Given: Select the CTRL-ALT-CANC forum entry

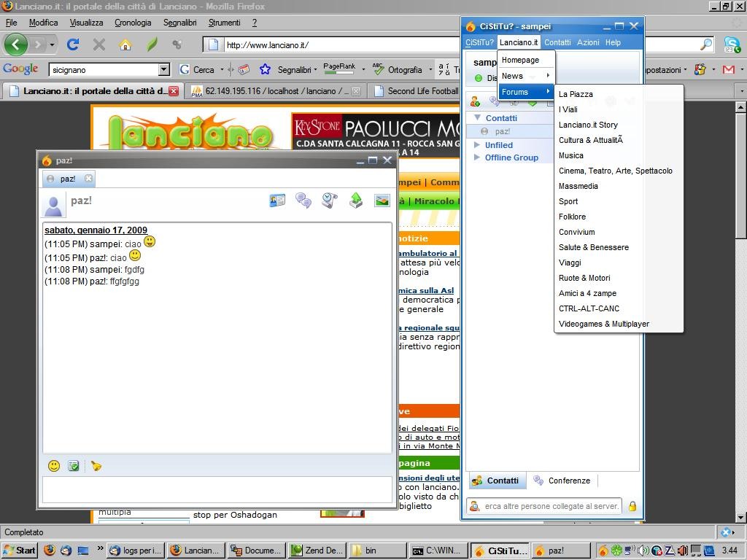Looking at the screenshot, I should click(x=619, y=308).
